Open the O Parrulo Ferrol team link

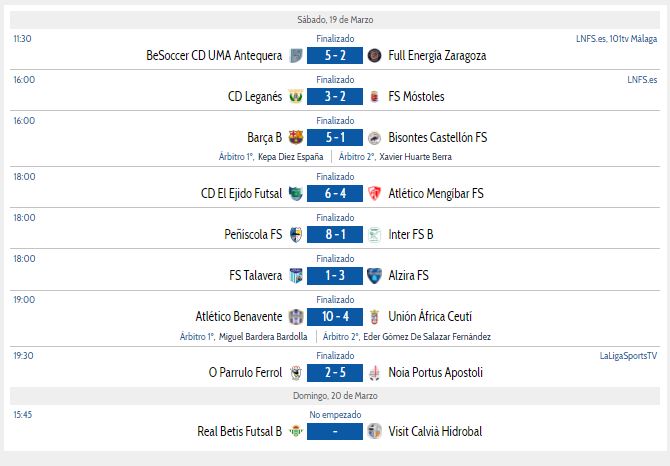click(x=245, y=373)
